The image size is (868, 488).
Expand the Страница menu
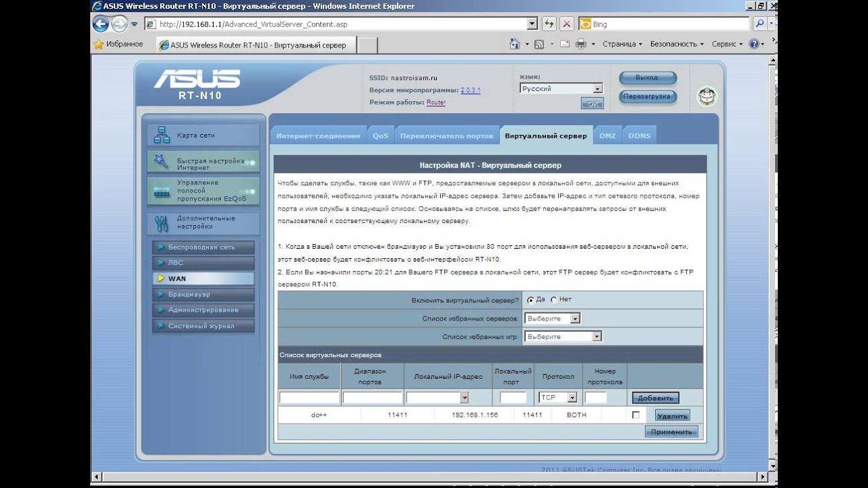pyautogui.click(x=622, y=44)
